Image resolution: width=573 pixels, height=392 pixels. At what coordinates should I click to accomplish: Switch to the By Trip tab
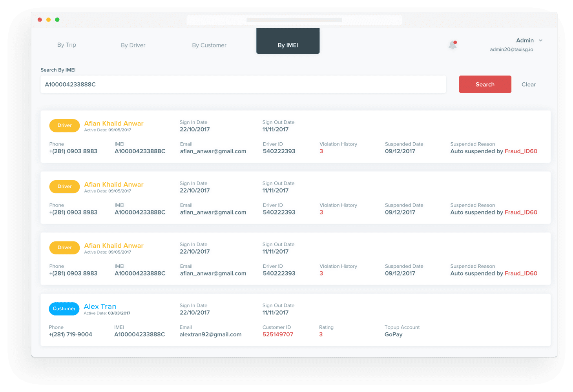click(x=67, y=45)
